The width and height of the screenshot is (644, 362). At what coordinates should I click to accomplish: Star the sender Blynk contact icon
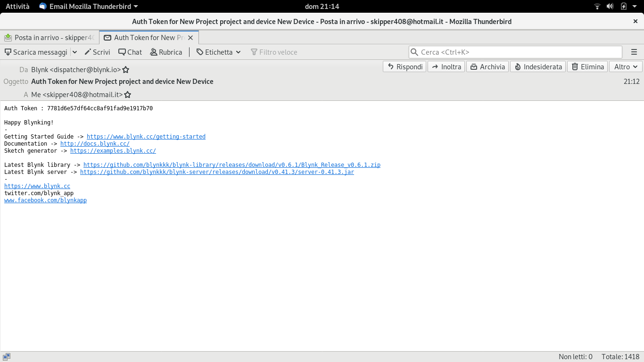coord(126,70)
